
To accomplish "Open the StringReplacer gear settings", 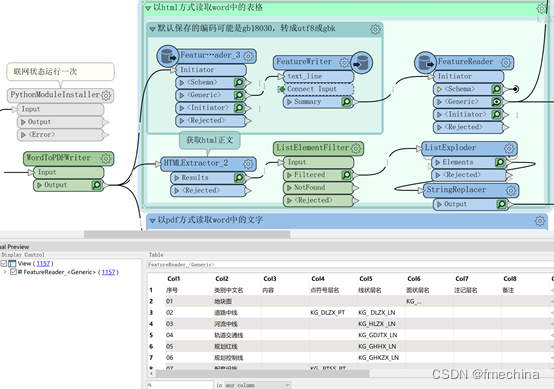I will point(511,190).
